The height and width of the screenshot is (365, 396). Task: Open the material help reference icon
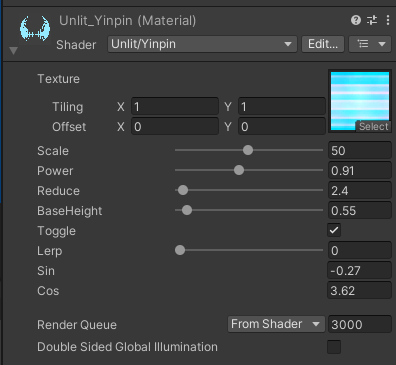356,20
